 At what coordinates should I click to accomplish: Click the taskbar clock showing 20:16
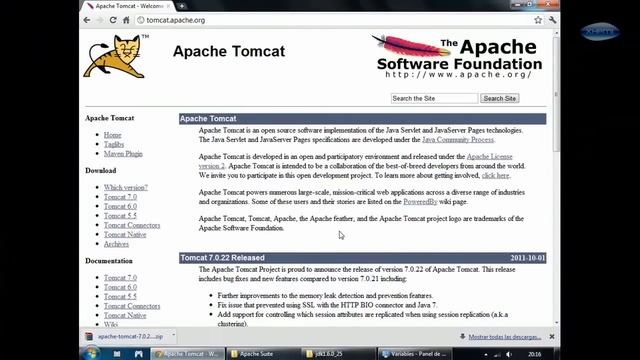tap(535, 354)
